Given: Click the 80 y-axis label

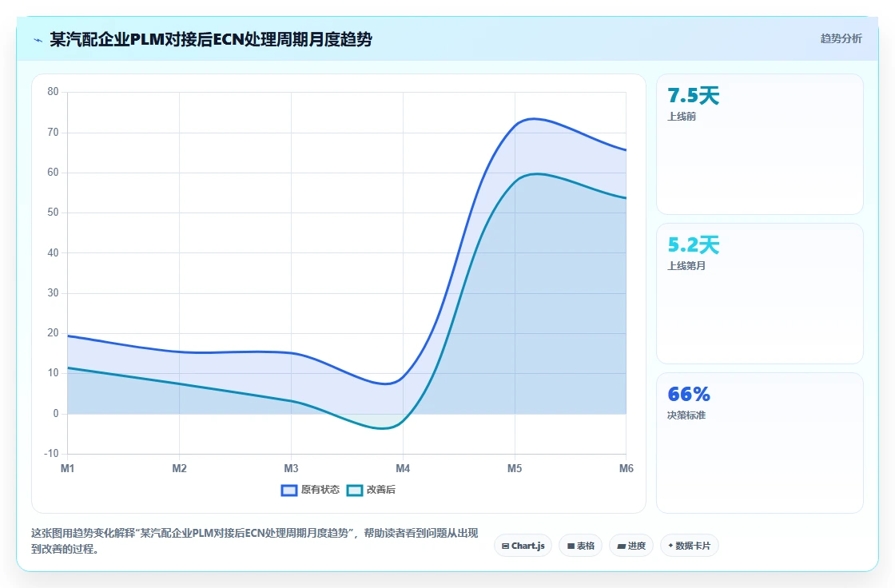Looking at the screenshot, I should (x=53, y=92).
